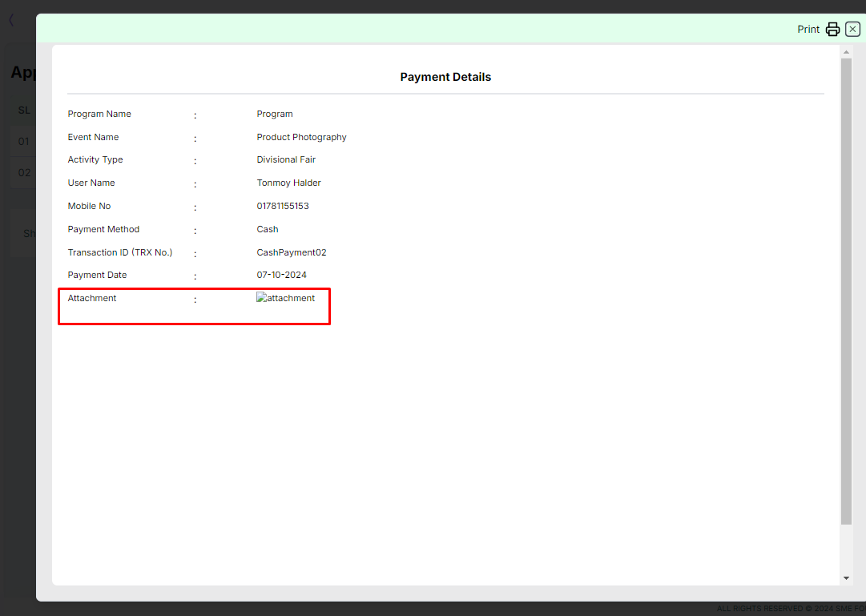Click the 'User Name' label
The height and width of the screenshot is (616, 866).
click(91, 183)
